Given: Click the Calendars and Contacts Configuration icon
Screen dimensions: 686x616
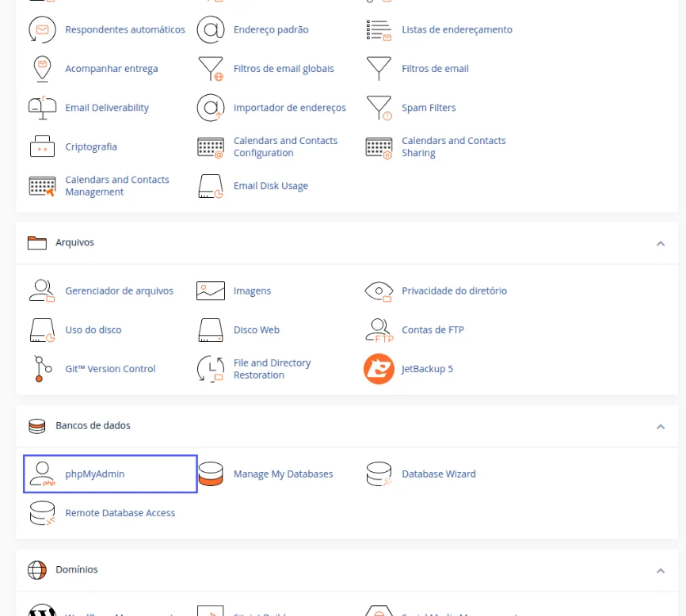Looking at the screenshot, I should [x=211, y=148].
